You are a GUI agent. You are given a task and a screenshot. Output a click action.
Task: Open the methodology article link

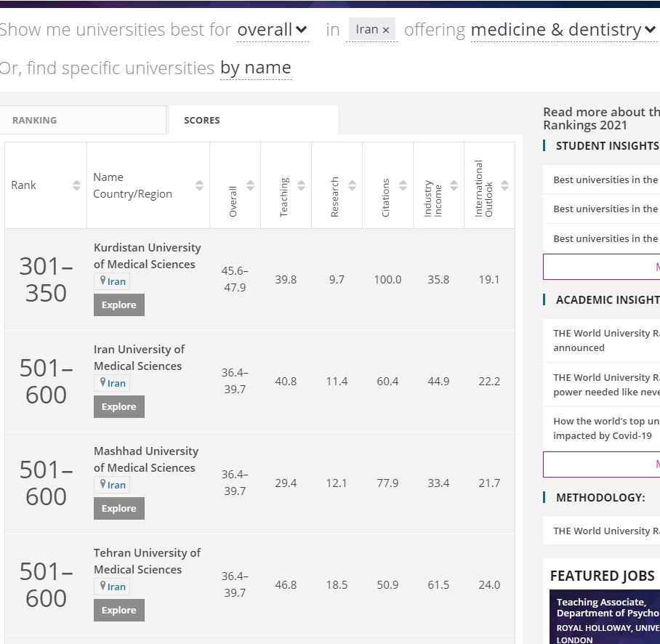(606, 531)
